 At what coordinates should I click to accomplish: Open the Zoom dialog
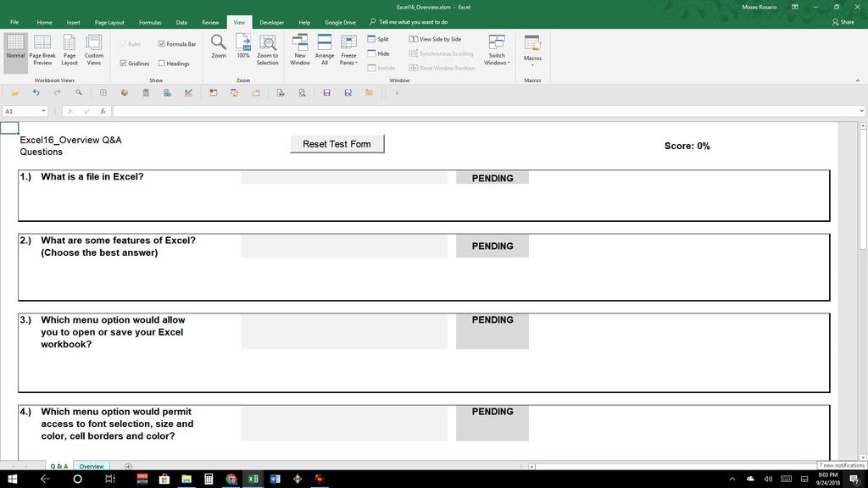219,47
